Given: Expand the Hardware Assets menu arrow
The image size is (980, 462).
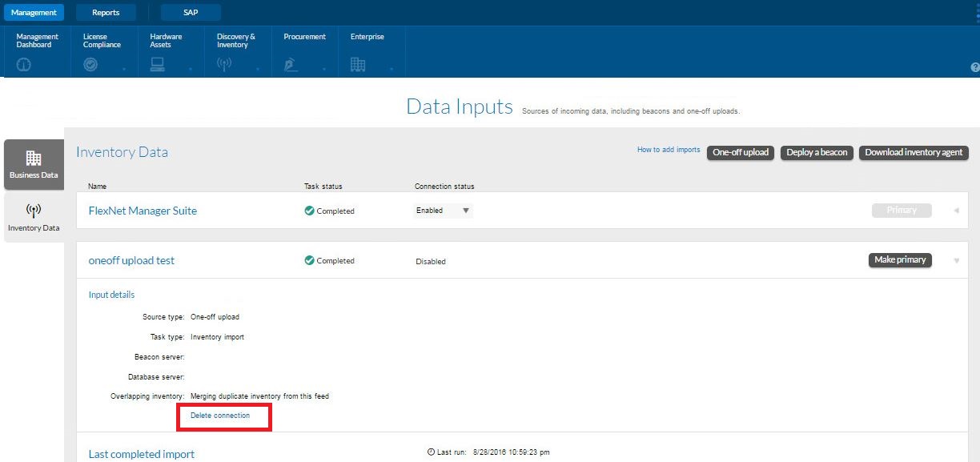Looking at the screenshot, I should click(x=191, y=70).
